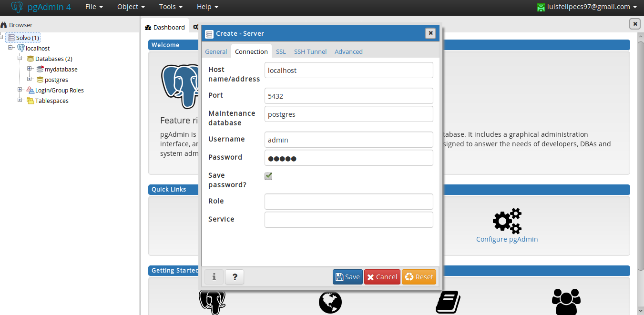Click the localhost elephant server icon
The width and height of the screenshot is (644, 315).
click(x=20, y=48)
